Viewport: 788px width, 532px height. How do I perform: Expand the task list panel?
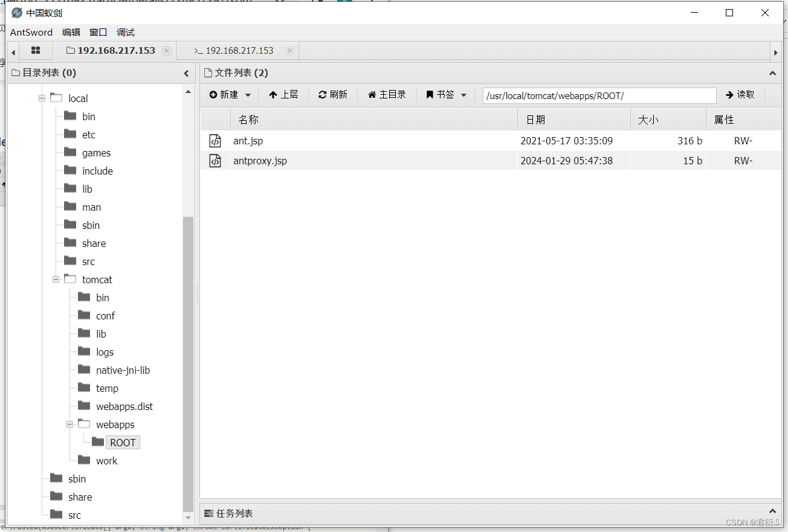pyautogui.click(x=772, y=513)
